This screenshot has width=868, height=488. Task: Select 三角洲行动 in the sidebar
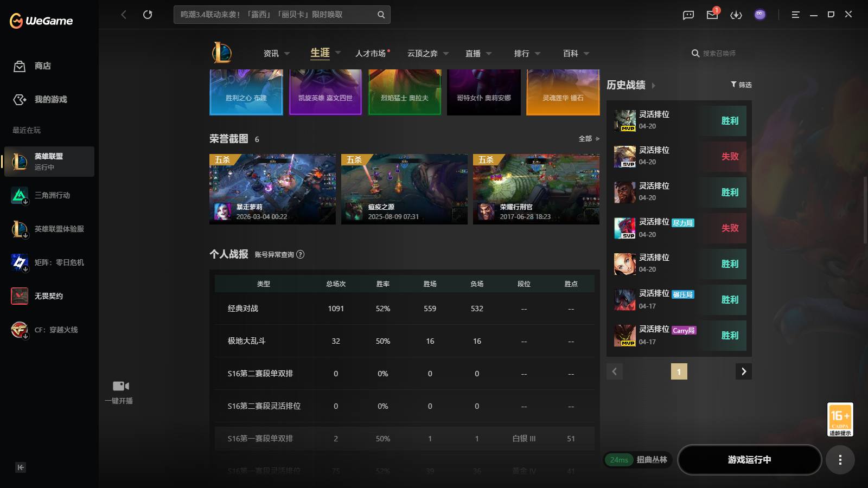(49, 195)
